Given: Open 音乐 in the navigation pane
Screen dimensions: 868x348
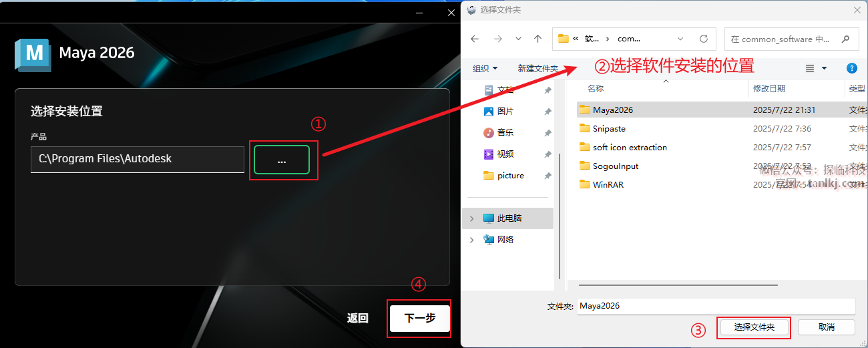Looking at the screenshot, I should pos(505,133).
